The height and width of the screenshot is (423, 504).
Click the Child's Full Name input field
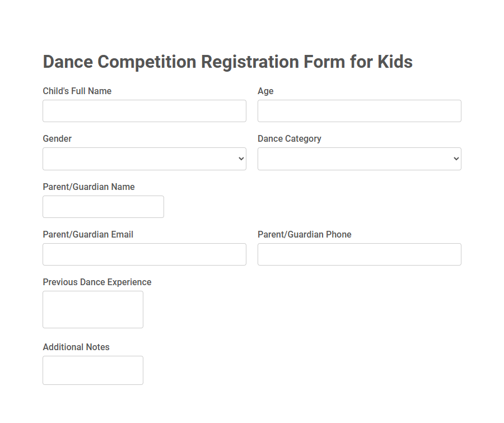[144, 110]
